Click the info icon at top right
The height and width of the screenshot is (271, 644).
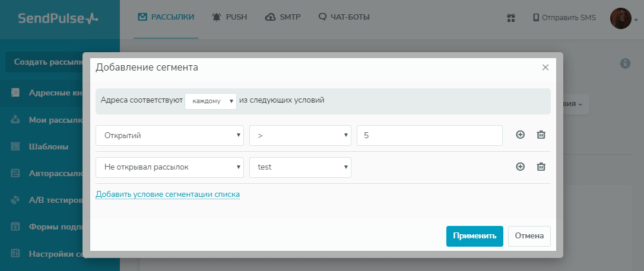624,63
